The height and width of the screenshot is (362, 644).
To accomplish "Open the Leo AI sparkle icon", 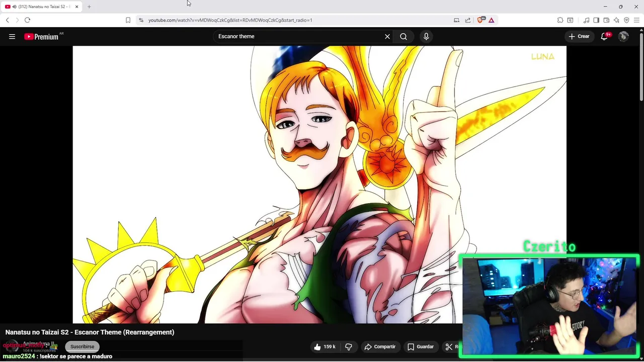I will pos(616,20).
